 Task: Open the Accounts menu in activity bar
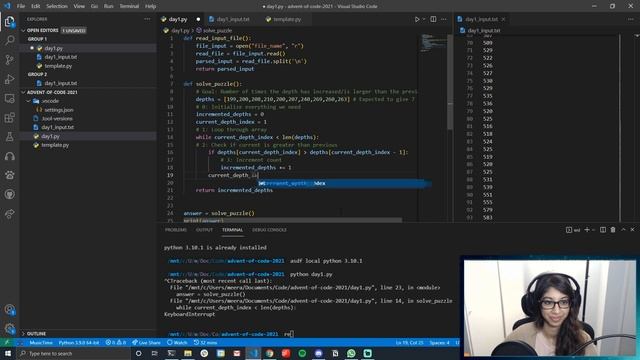click(9, 310)
